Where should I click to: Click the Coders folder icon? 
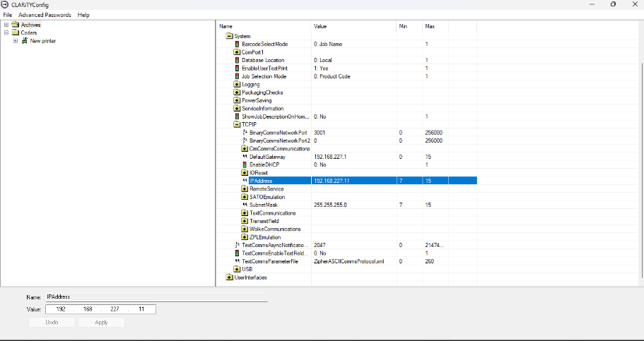pyautogui.click(x=15, y=32)
